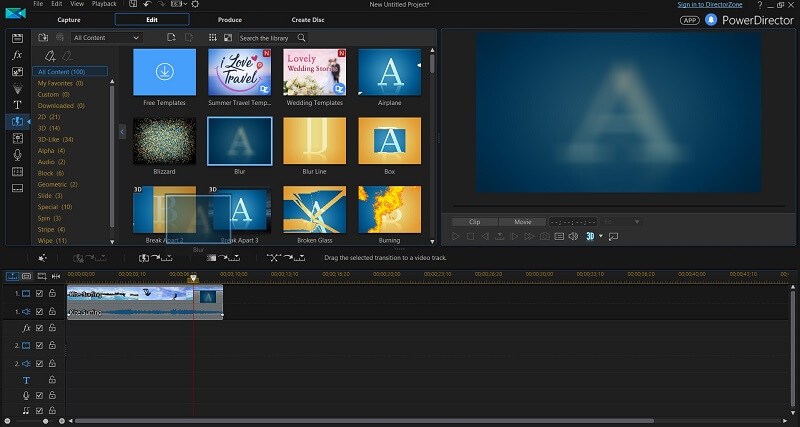Toggle checkbox for fx effect track

pos(39,328)
